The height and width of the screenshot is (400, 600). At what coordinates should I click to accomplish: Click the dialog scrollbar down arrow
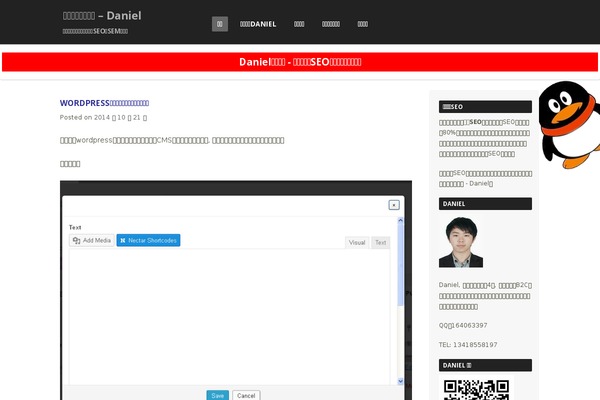pyautogui.click(x=401, y=381)
